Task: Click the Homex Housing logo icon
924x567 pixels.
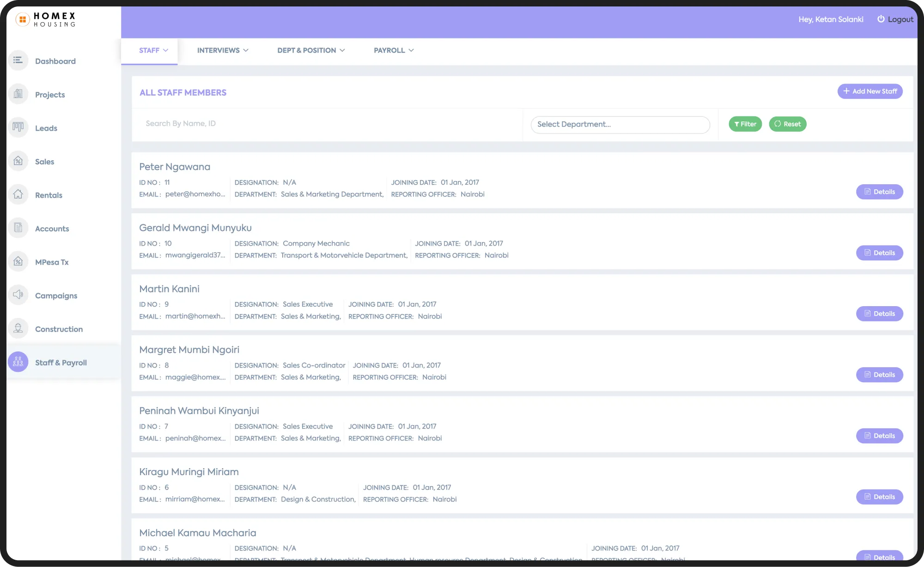Action: pyautogui.click(x=23, y=19)
